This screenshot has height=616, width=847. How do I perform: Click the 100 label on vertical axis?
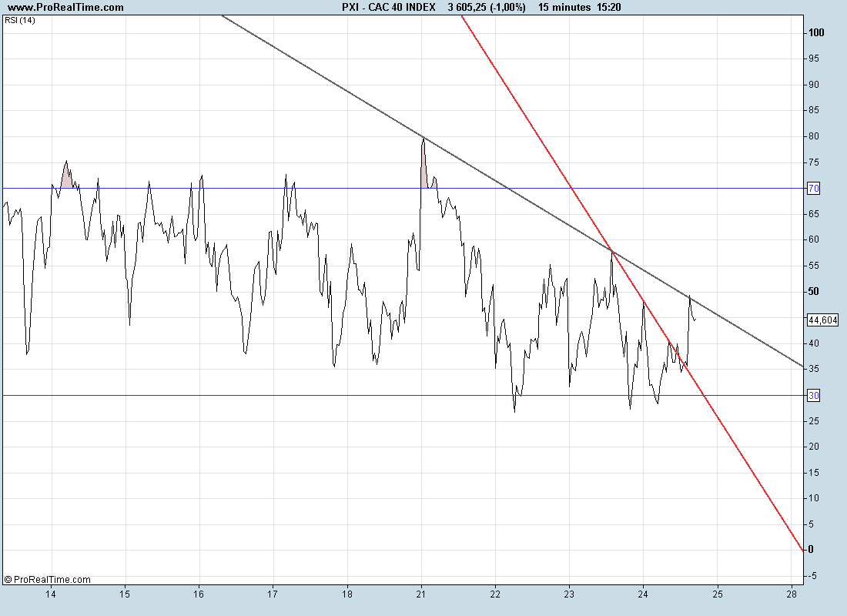coord(816,32)
